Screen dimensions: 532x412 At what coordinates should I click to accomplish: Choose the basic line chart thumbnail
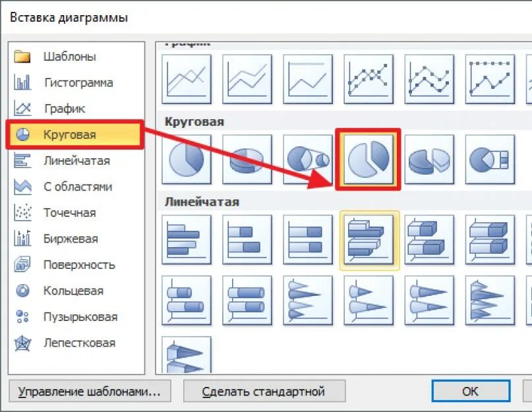tap(187, 79)
